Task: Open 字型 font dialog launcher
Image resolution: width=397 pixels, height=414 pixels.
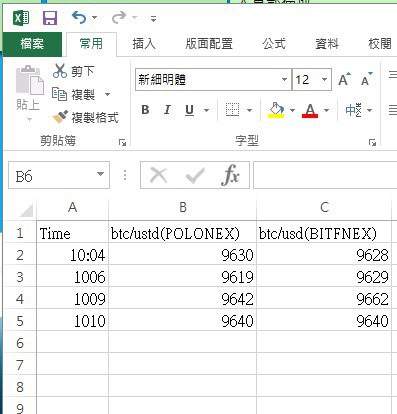Action: click(x=372, y=143)
